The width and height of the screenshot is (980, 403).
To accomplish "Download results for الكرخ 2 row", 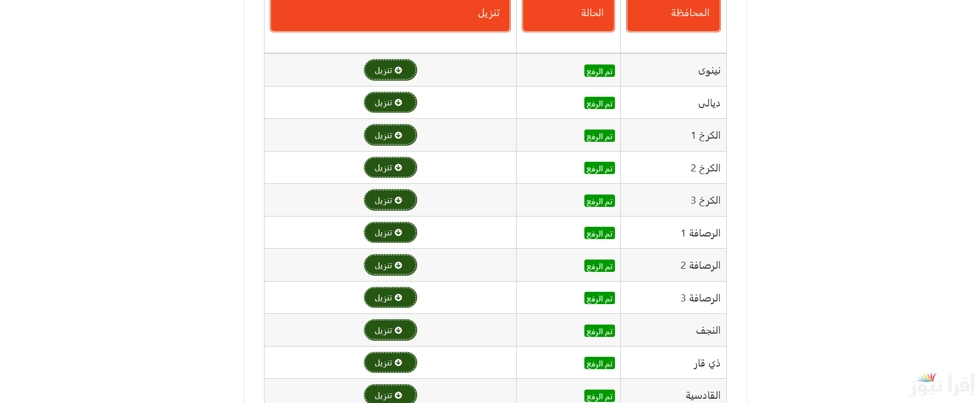I will [x=390, y=168].
